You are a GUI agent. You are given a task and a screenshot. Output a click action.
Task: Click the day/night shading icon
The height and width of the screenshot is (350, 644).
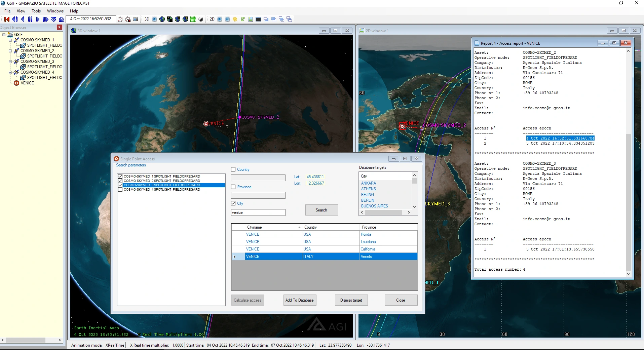click(x=201, y=19)
